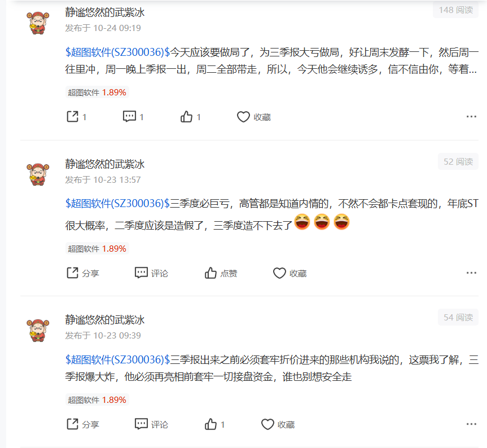487x448 pixels.
Task: Open avatar of first post author
Action: point(38,23)
